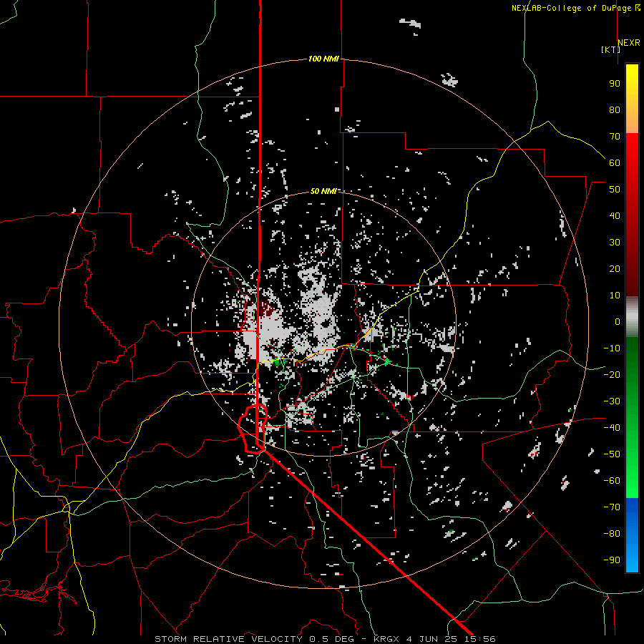
Task: Pick the bright red segment of color bar
Action: point(632,156)
